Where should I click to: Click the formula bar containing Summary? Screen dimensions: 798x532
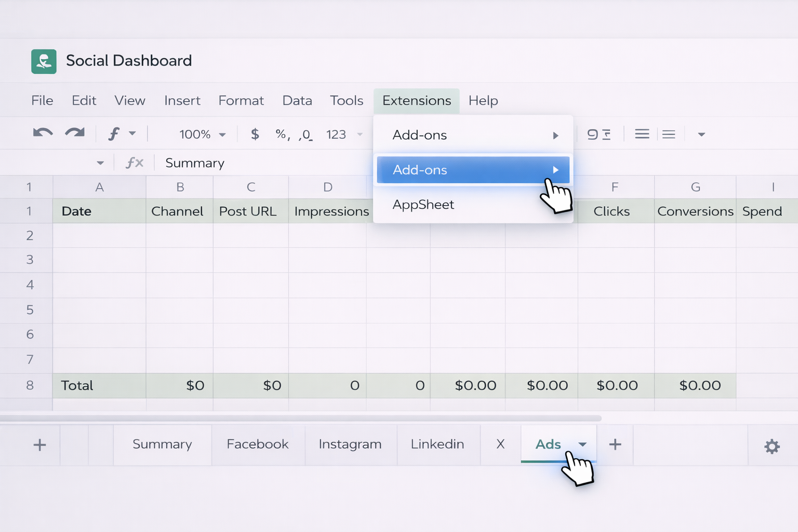[x=265, y=163]
